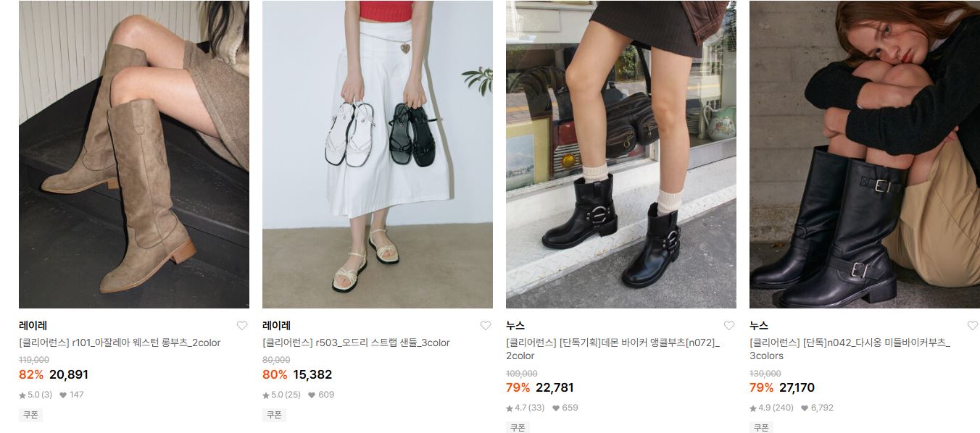Click the 쿠폰 badge under the western boots

tap(30, 415)
